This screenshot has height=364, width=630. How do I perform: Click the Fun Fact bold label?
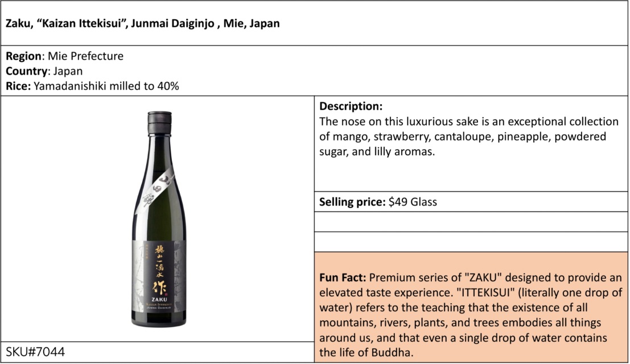coord(343,278)
